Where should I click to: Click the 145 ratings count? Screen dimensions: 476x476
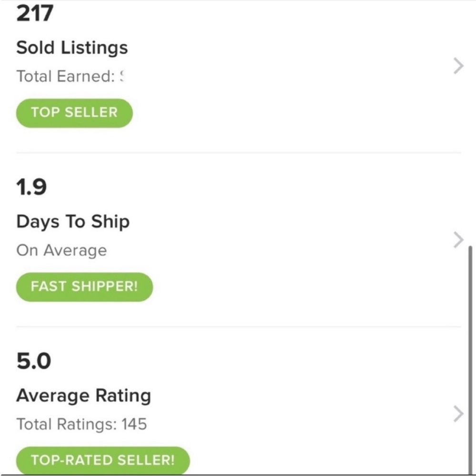point(133,424)
